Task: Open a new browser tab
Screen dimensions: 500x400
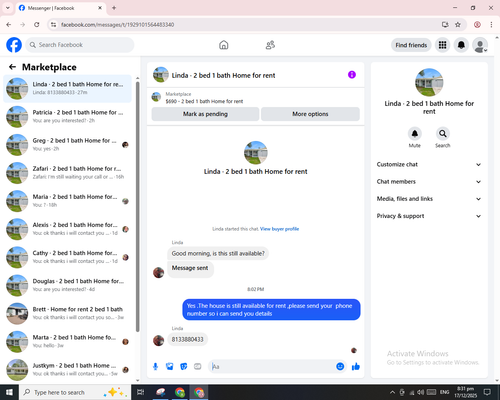Action: [114, 8]
